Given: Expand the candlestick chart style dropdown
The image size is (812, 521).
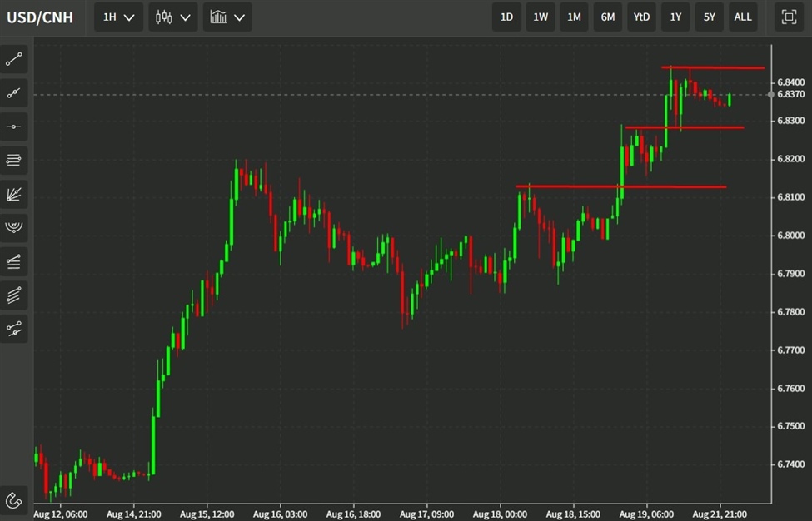Looking at the screenshot, I should click(x=172, y=17).
